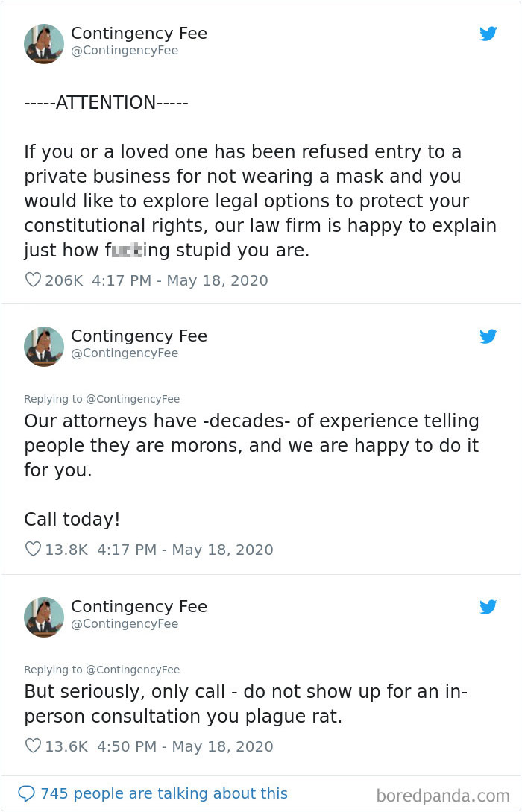
Task: Click the 'Contingency Fee' display name on the first tweet
Action: (x=139, y=33)
